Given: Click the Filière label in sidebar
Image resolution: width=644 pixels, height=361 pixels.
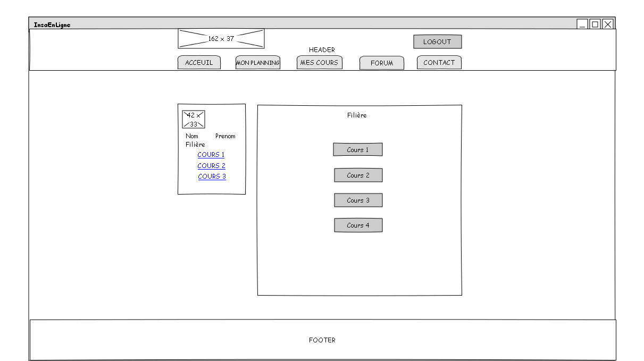Looking at the screenshot, I should [195, 145].
